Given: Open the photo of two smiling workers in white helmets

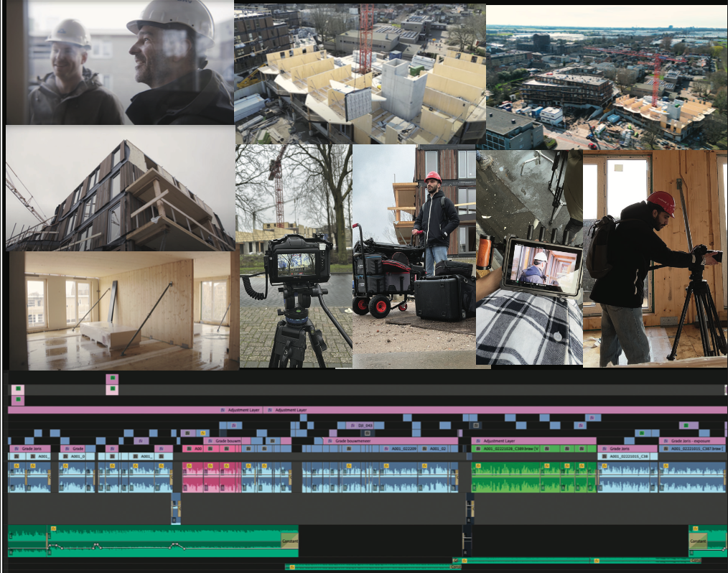Looking at the screenshot, I should click(120, 63).
